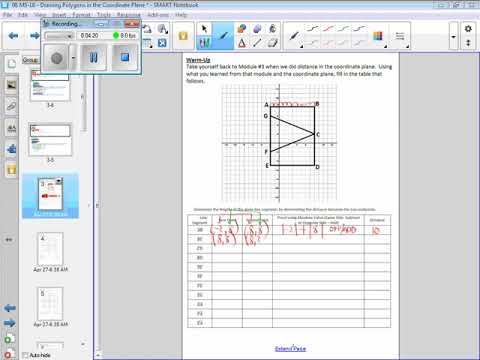Click point C on the coordinate graph
The image size is (480, 360).
[x=315, y=134]
